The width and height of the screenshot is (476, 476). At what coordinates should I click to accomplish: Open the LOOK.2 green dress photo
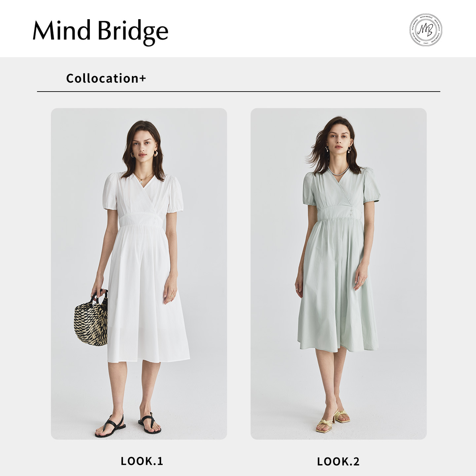[338, 274]
